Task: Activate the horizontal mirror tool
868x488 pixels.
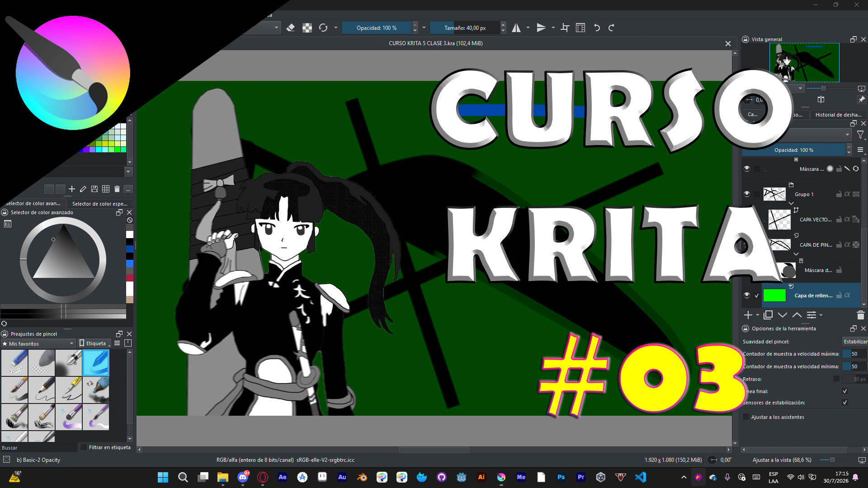Action: 516,28
